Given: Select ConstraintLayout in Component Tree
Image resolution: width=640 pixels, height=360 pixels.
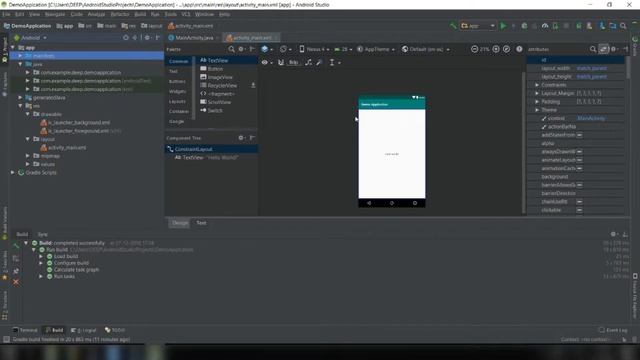Looking at the screenshot, I should tap(211, 149).
